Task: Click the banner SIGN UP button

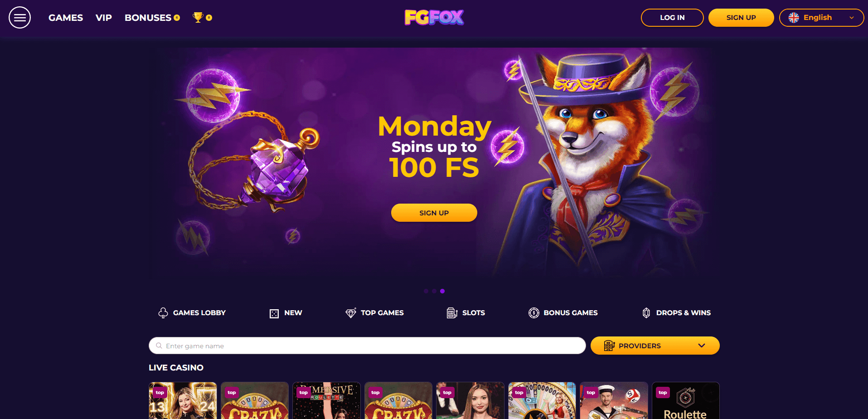Action: pyautogui.click(x=434, y=213)
